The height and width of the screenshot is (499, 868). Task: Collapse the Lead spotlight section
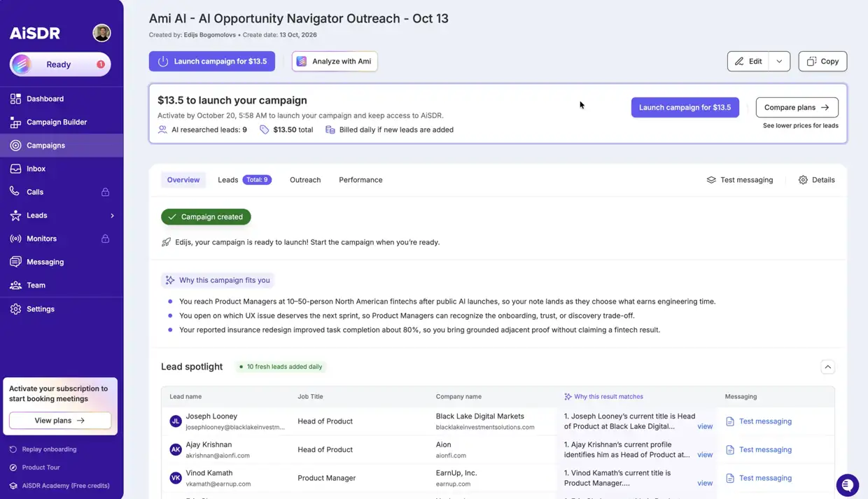[x=827, y=367]
